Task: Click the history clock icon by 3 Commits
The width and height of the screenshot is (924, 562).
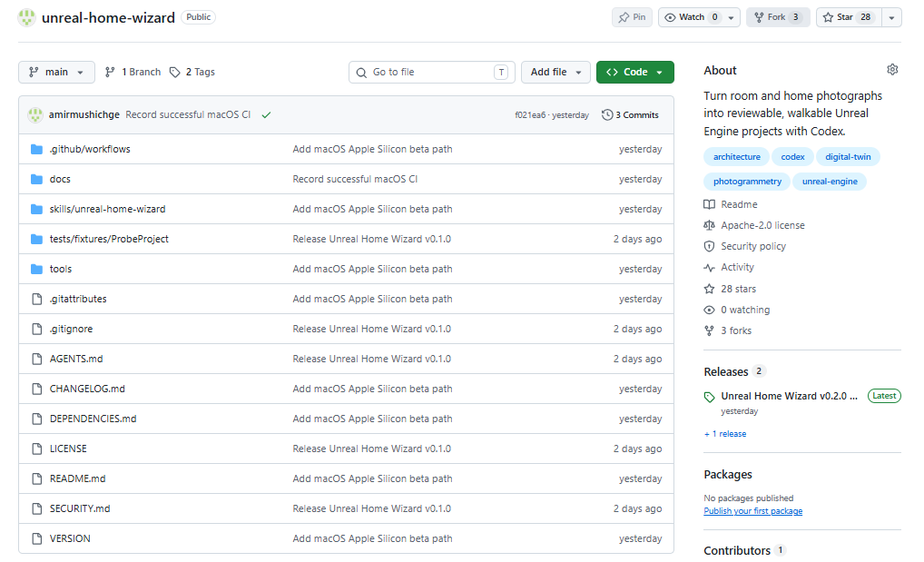Action: tap(607, 115)
